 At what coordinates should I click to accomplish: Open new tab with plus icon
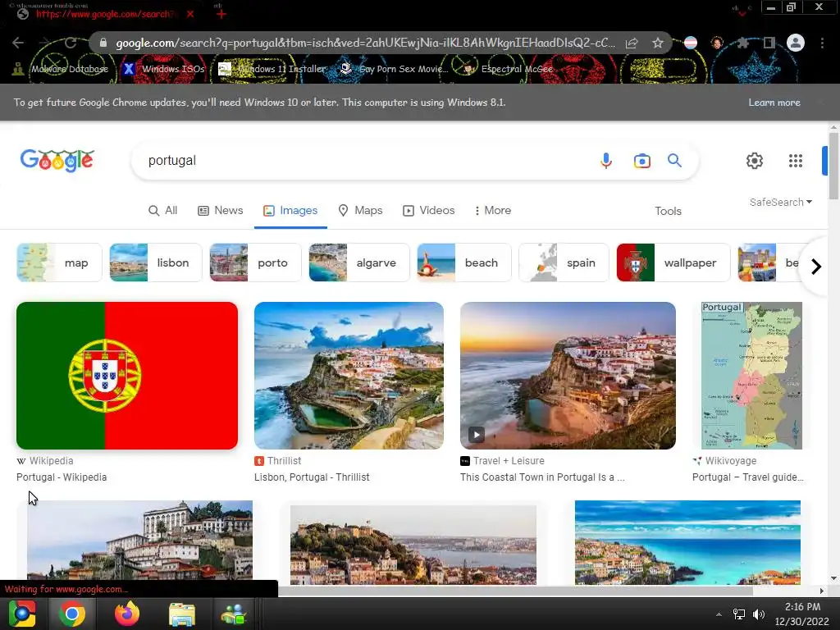click(221, 14)
